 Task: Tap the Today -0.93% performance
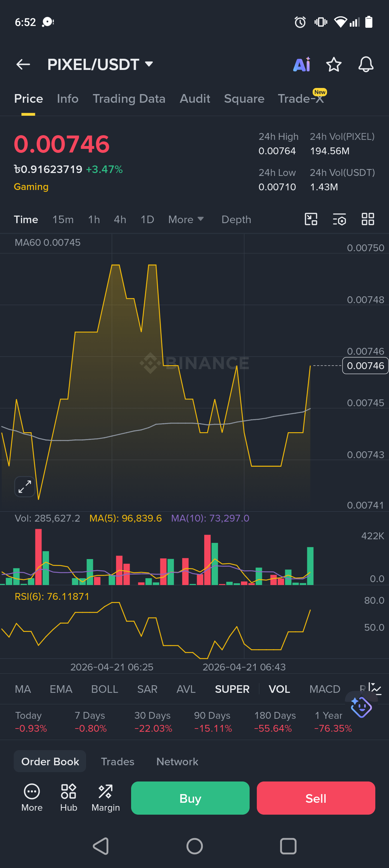pyautogui.click(x=31, y=722)
